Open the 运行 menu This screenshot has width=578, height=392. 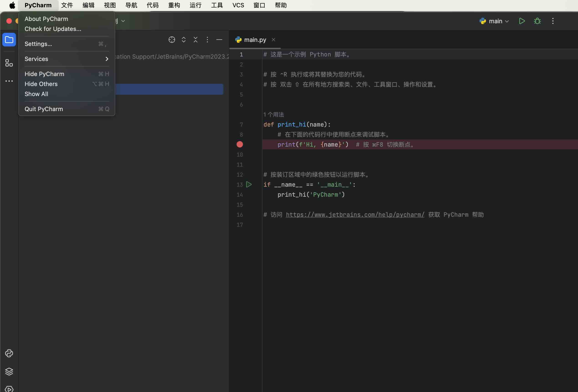[196, 5]
